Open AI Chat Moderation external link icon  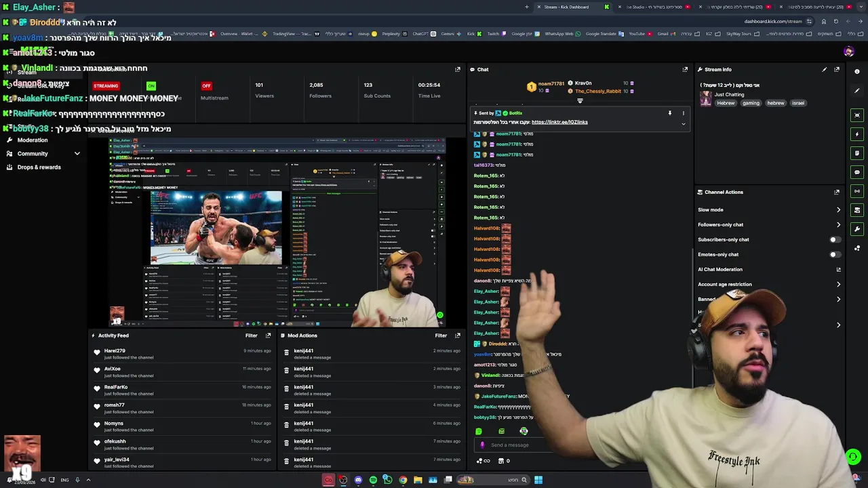coord(838,270)
